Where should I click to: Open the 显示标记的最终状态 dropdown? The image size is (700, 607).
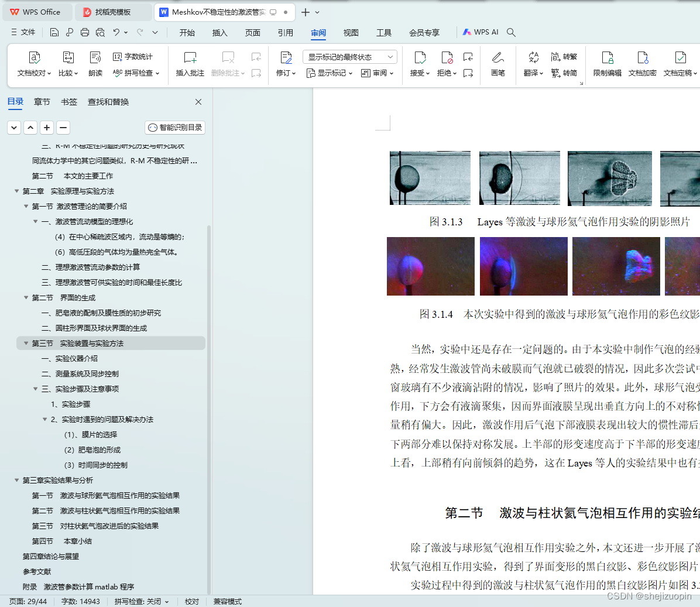[350, 57]
